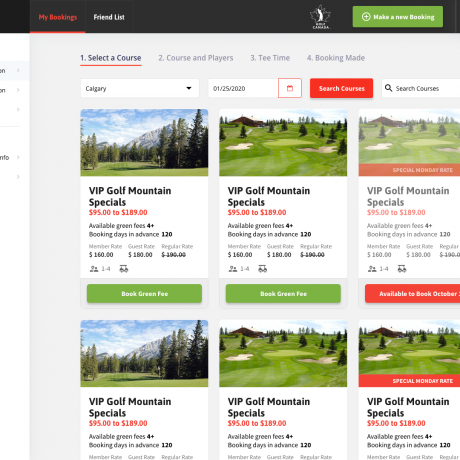The image size is (460, 460).
Task: Expand the sidebar Info chevron
Action: coord(18,157)
